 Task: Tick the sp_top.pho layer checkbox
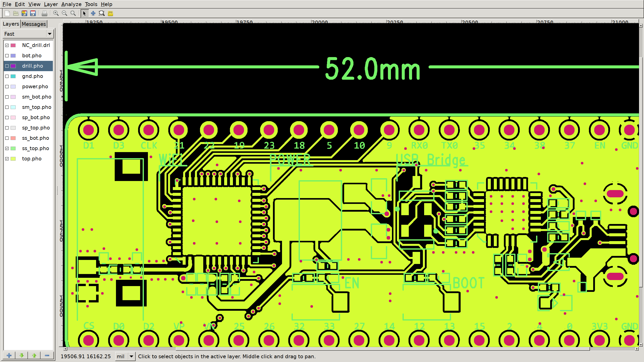[7, 128]
